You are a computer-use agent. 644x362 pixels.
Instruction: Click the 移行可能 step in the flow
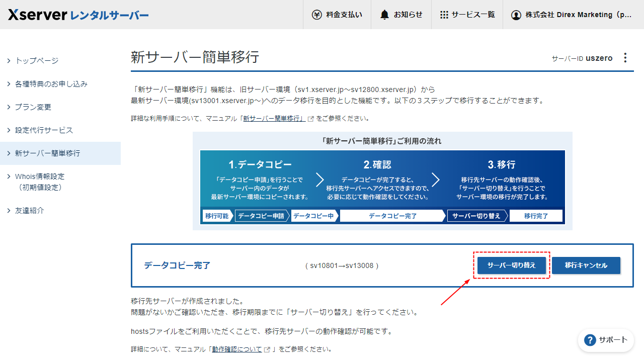[x=217, y=216]
